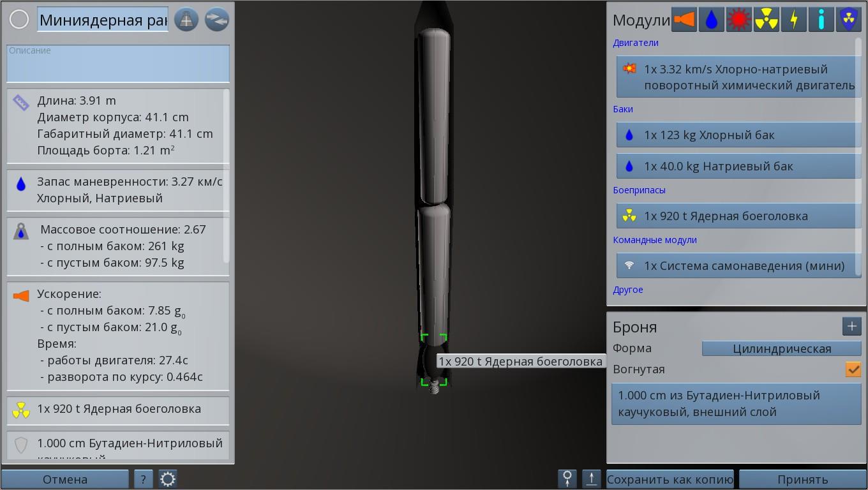Open settings with the gear icon
This screenshot has width=868, height=490.
coord(168,479)
